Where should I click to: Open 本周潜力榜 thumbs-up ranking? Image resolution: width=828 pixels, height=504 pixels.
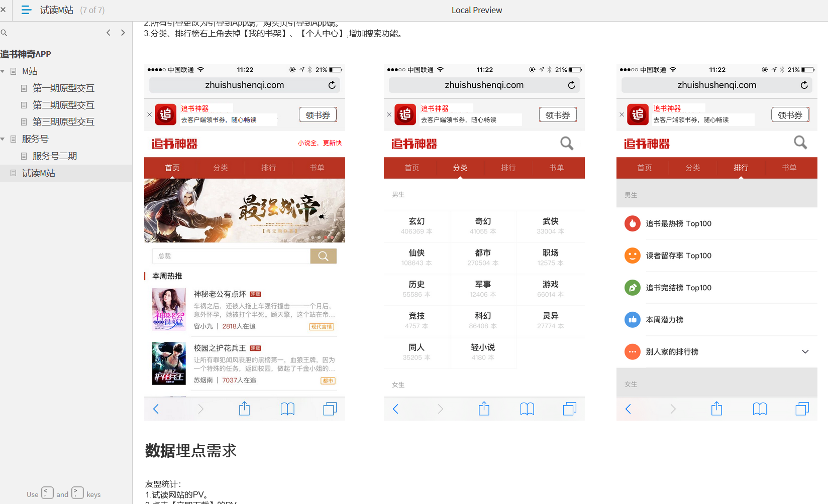tap(717, 320)
